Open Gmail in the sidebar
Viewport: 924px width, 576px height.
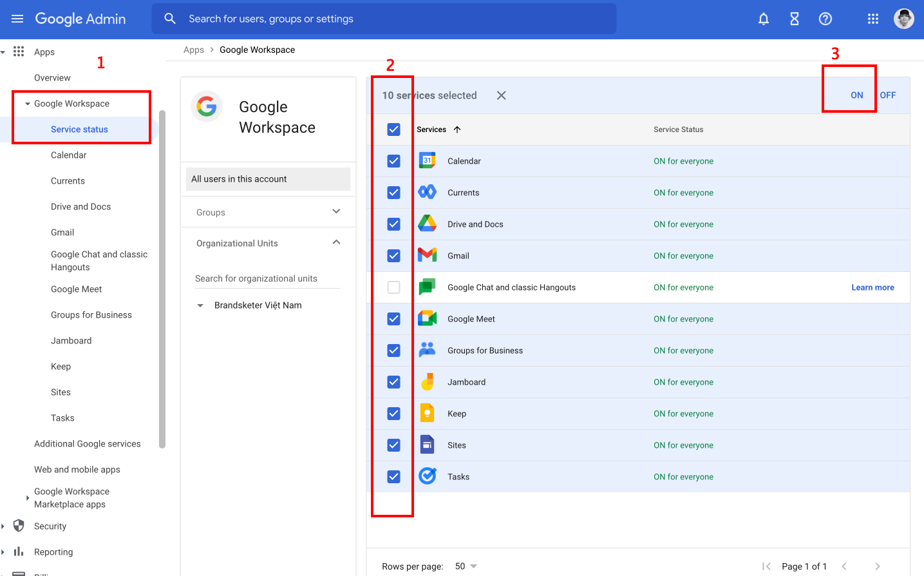(62, 233)
